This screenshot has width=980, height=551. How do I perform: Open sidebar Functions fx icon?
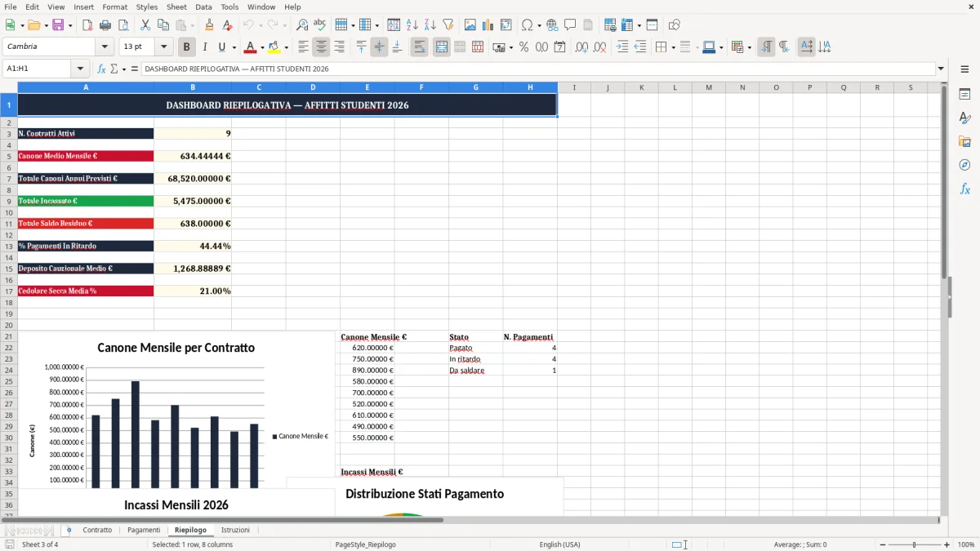tap(964, 189)
